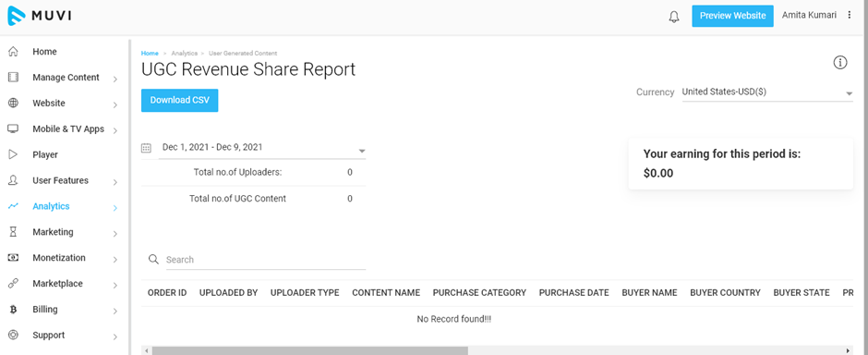This screenshot has height=355, width=868.
Task: Follow the Home breadcrumb link
Action: 150,54
